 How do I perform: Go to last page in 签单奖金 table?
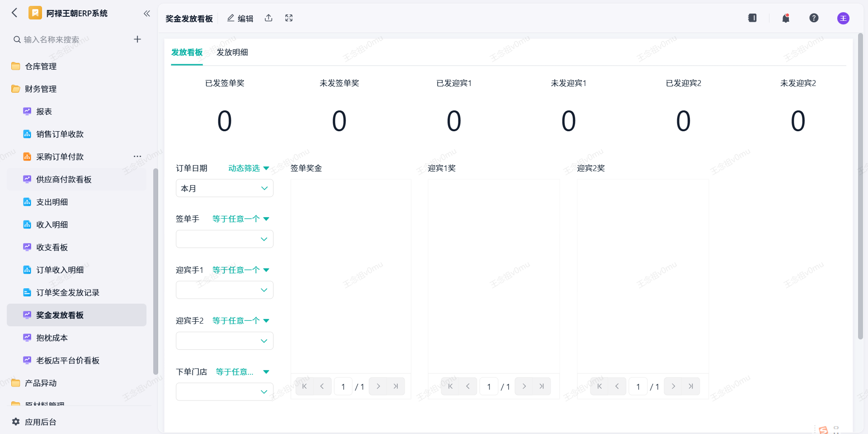coord(396,386)
